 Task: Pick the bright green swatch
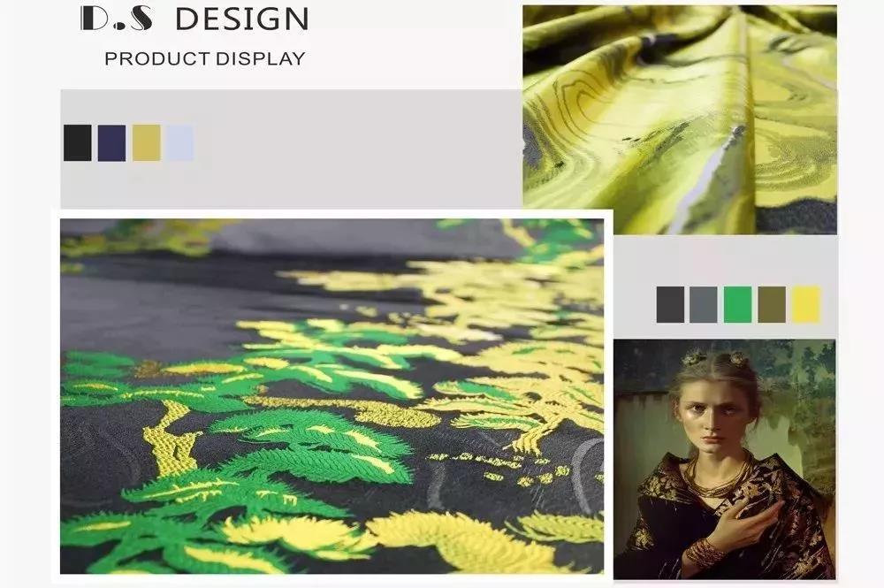click(738, 304)
